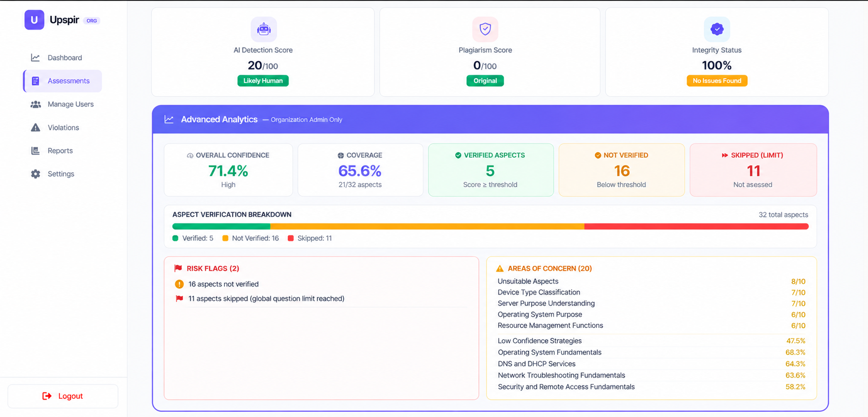Viewport: 868px width, 417px height.
Task: Click the ORG tag beside Upspir
Action: [x=92, y=21]
